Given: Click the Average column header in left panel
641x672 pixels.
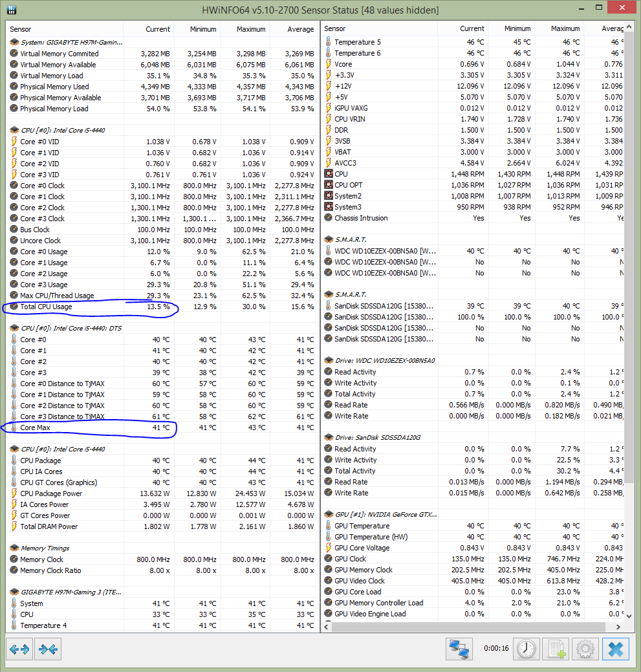Looking at the screenshot, I should click(300, 29).
